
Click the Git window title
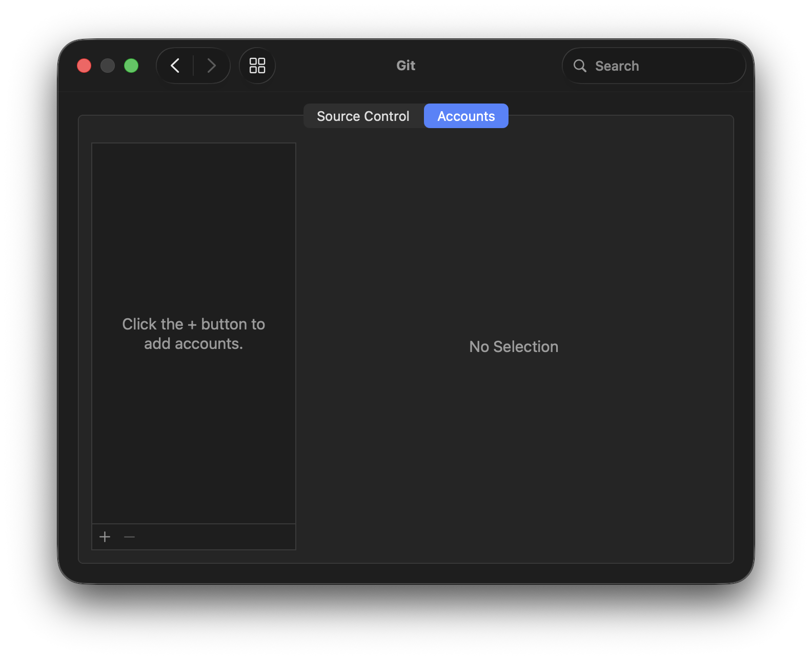pos(406,66)
